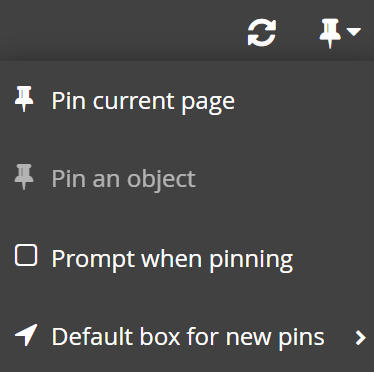Open Default box for new pins submenu
The height and width of the screenshot is (372, 374).
(187, 337)
